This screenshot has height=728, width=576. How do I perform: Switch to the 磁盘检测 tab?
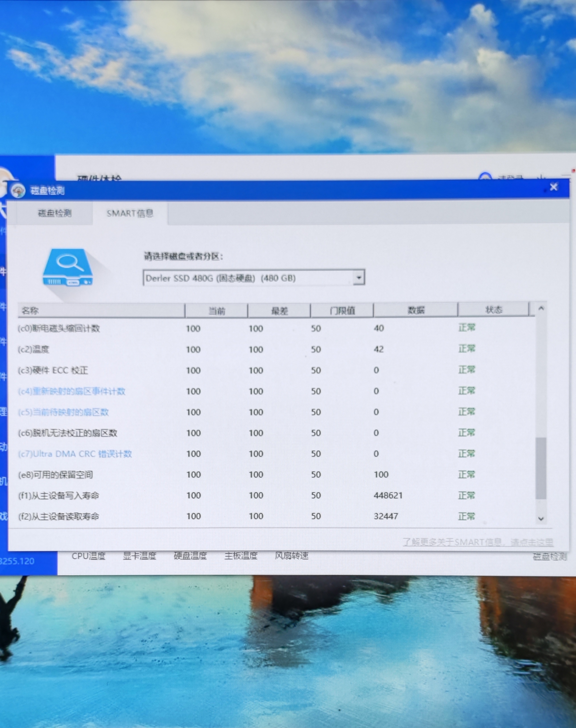[55, 213]
